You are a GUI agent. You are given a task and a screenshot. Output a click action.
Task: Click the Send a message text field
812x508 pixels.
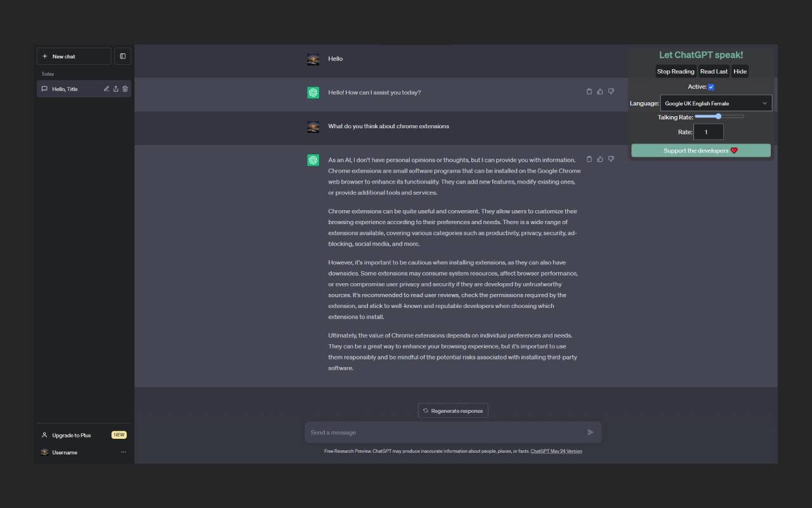(x=453, y=432)
